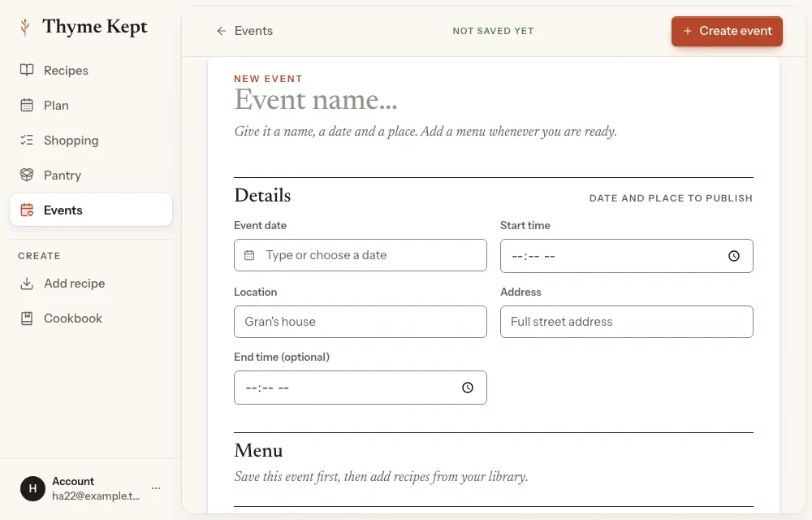The image size is (812, 520).
Task: Click the calendar icon in Event date field
Action: pyautogui.click(x=249, y=255)
